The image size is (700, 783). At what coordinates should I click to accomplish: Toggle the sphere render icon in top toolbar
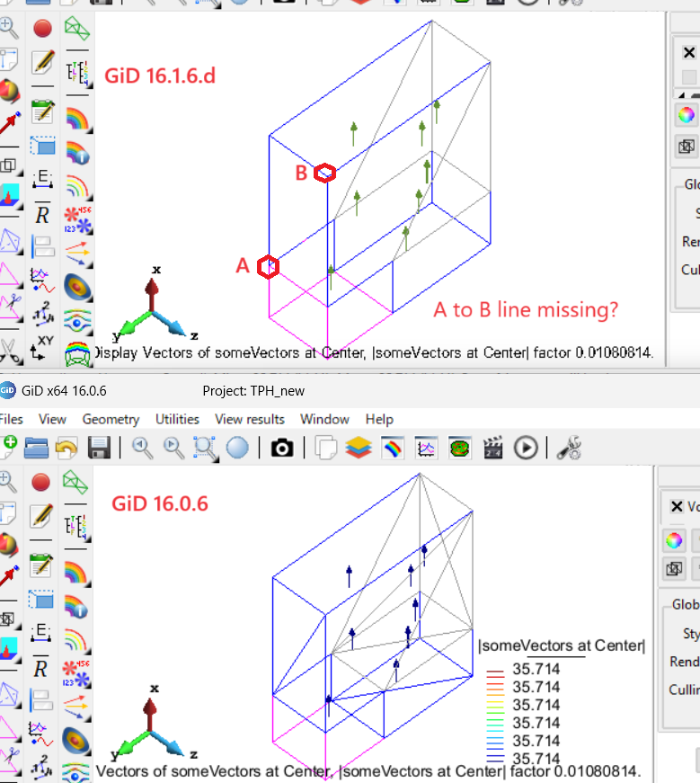(237, 447)
